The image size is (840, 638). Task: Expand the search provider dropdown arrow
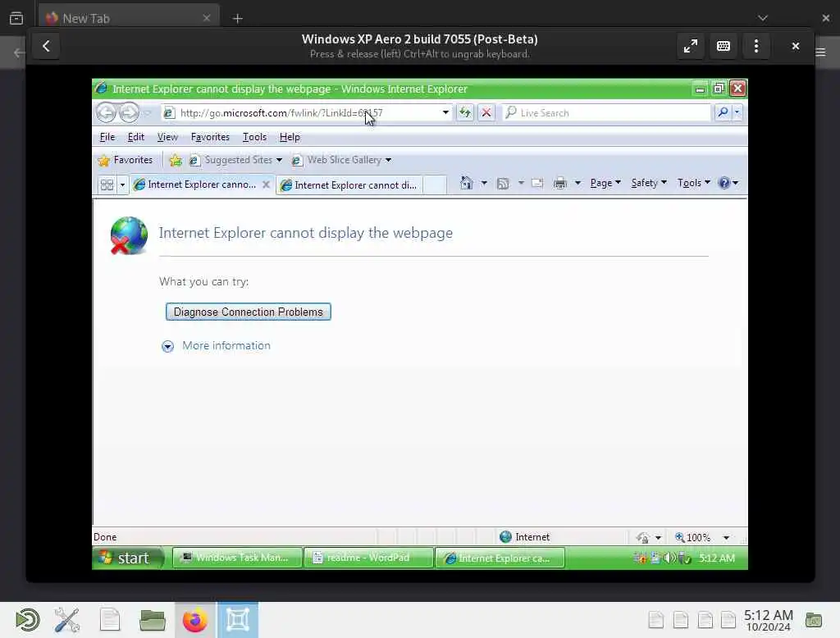pos(737,112)
